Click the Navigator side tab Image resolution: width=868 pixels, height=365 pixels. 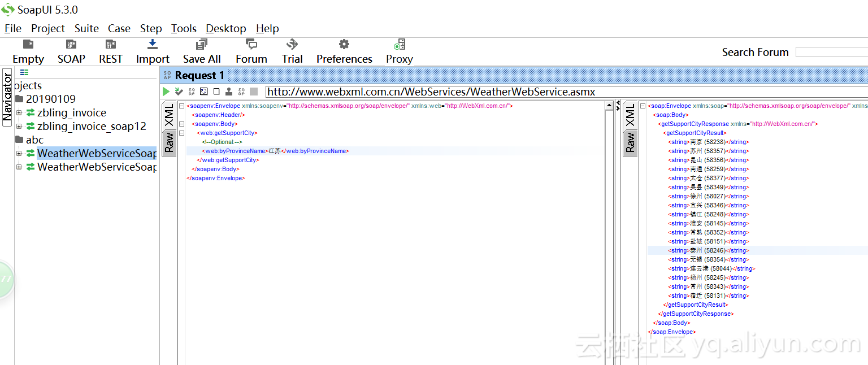coord(7,97)
